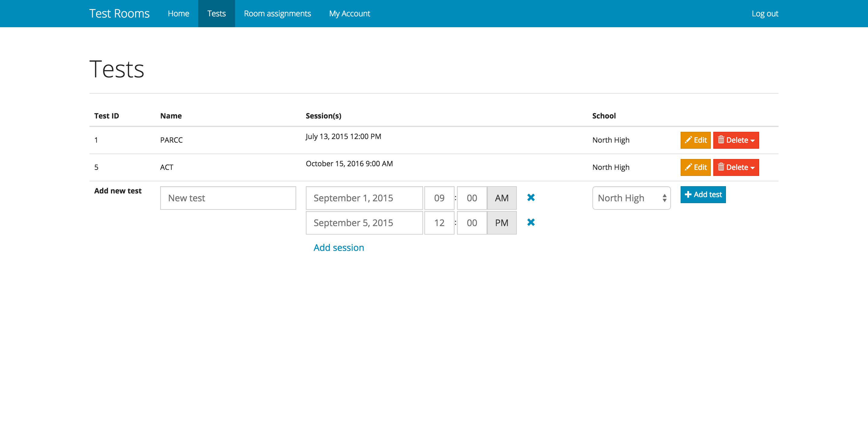868x425 pixels.
Task: Open Delete dropdown for ACT test
Action: [736, 167]
